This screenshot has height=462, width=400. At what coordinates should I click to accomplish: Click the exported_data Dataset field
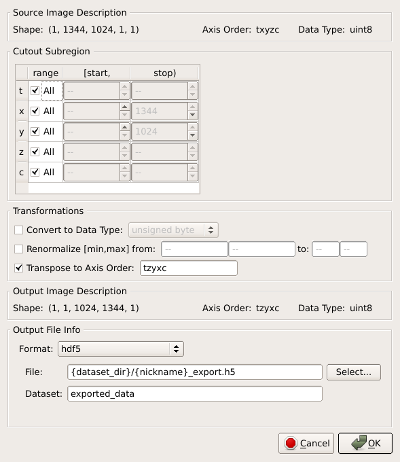click(x=195, y=394)
